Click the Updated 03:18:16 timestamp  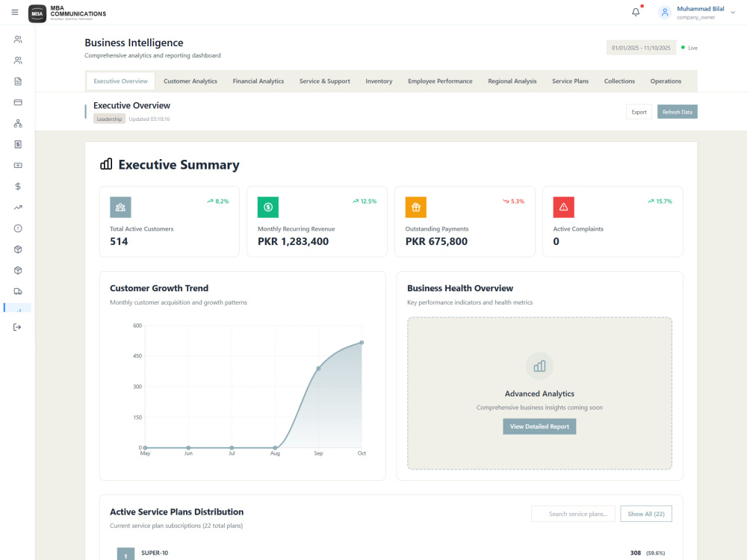149,119
